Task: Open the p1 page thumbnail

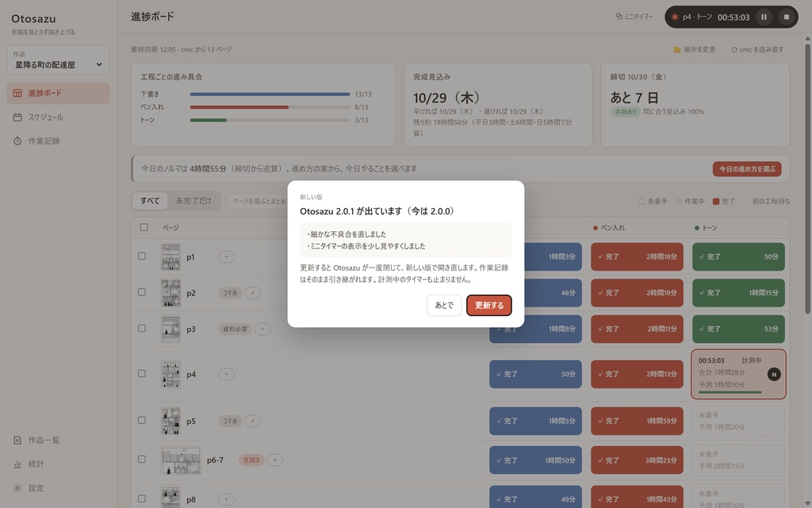Action: 170,257
